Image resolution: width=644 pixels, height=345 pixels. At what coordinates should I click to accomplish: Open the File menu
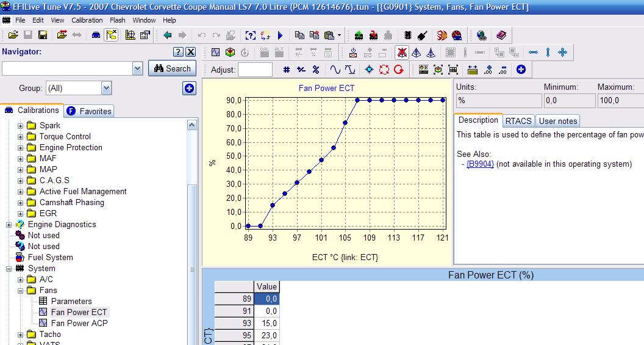pyautogui.click(x=20, y=20)
